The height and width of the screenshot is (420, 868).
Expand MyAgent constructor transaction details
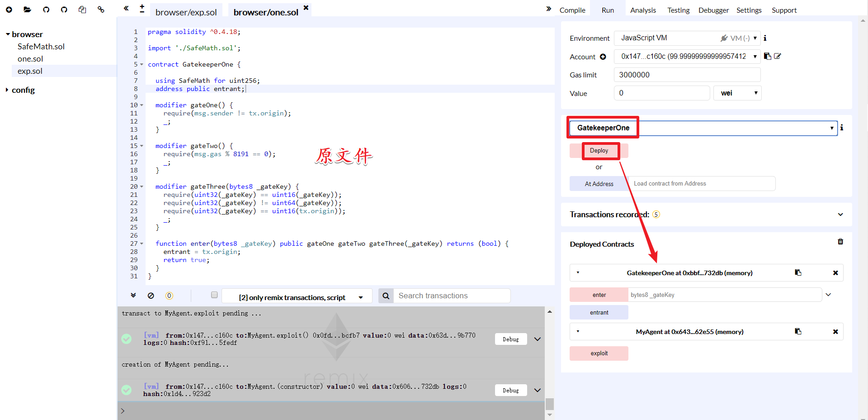pyautogui.click(x=538, y=390)
